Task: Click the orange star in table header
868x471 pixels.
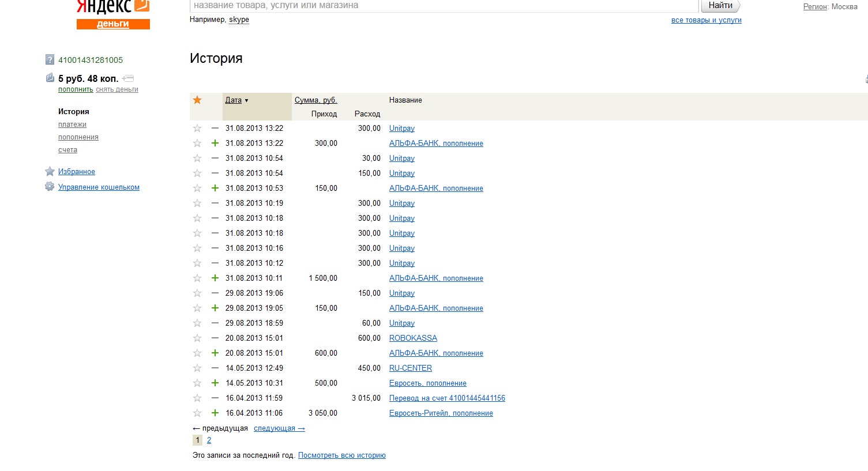Action: coord(197,100)
